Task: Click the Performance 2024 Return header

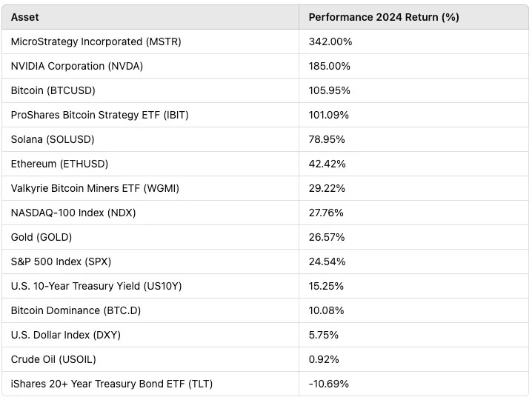Action: (x=384, y=17)
